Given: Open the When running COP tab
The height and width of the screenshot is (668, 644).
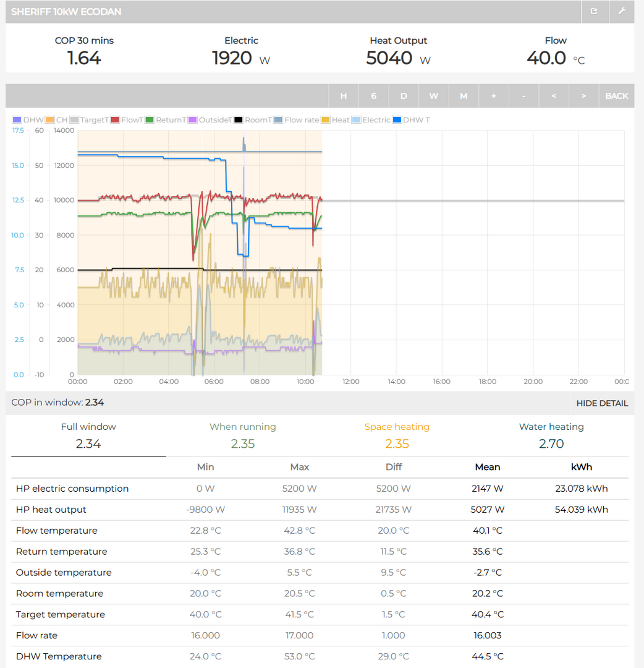Looking at the screenshot, I should (242, 435).
